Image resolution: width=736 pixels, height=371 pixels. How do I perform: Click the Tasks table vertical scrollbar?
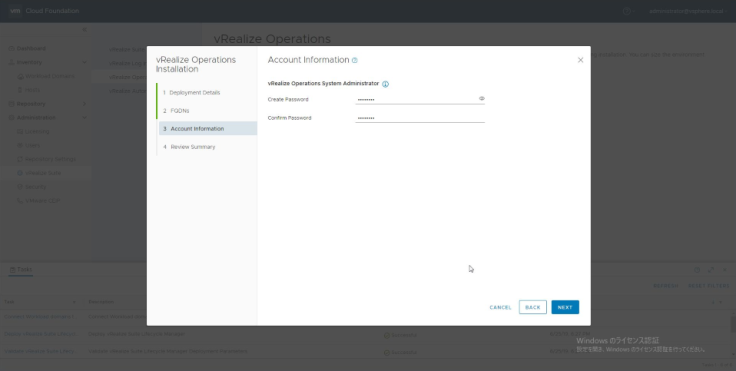pyautogui.click(x=733, y=324)
